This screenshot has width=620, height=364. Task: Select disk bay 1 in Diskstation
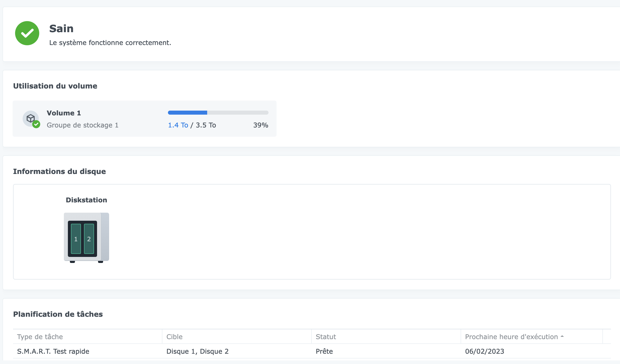point(76,239)
